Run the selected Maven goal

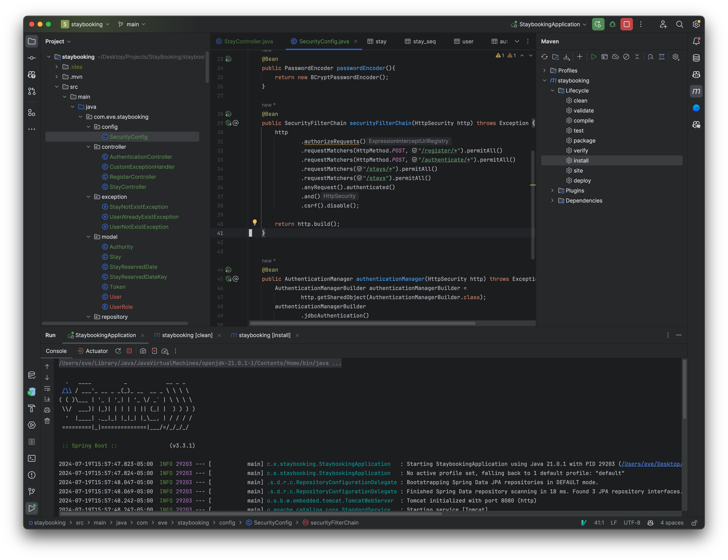pyautogui.click(x=594, y=57)
